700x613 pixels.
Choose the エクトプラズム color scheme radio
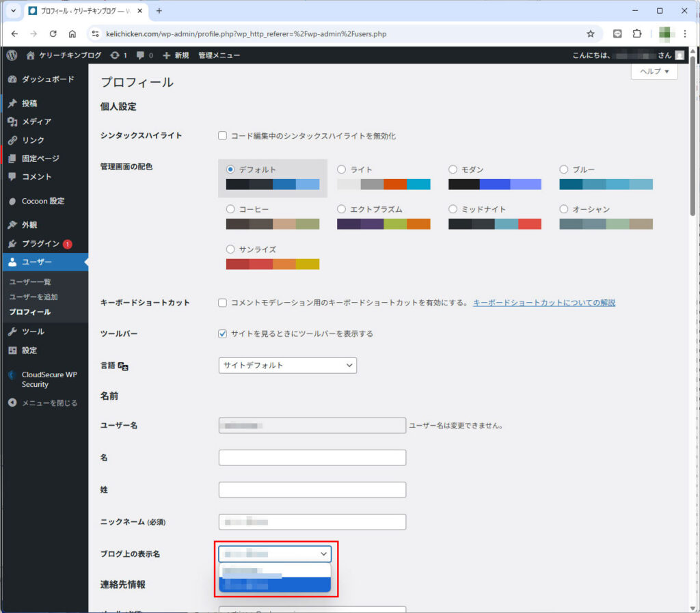[342, 209]
